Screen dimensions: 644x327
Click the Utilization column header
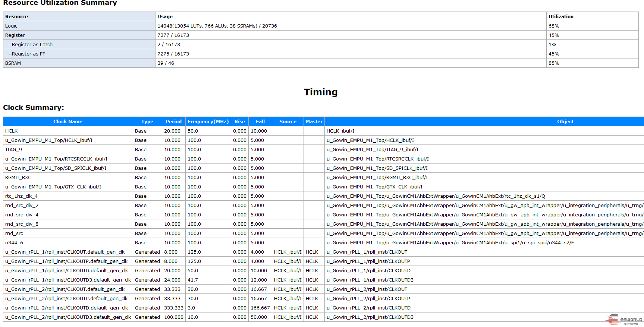pos(592,16)
